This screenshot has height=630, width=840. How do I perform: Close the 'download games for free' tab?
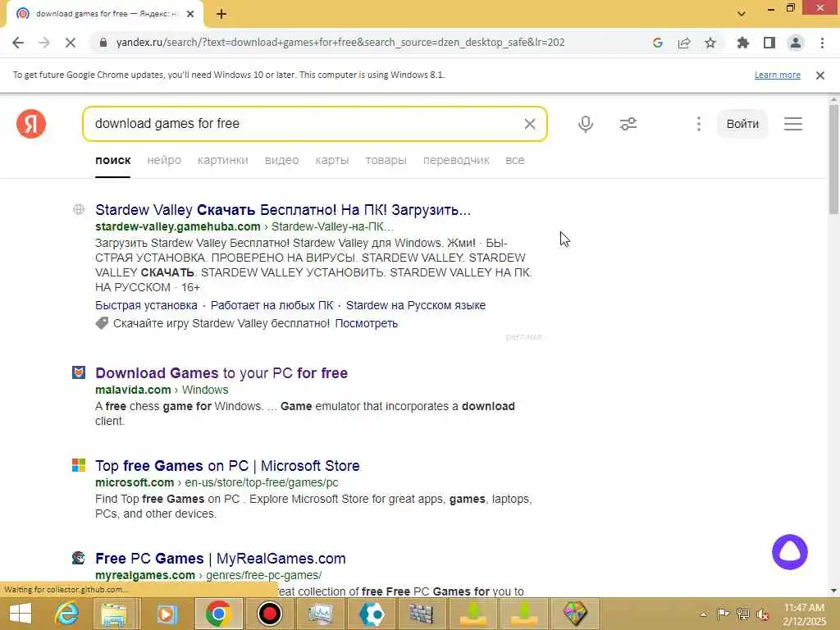(190, 14)
